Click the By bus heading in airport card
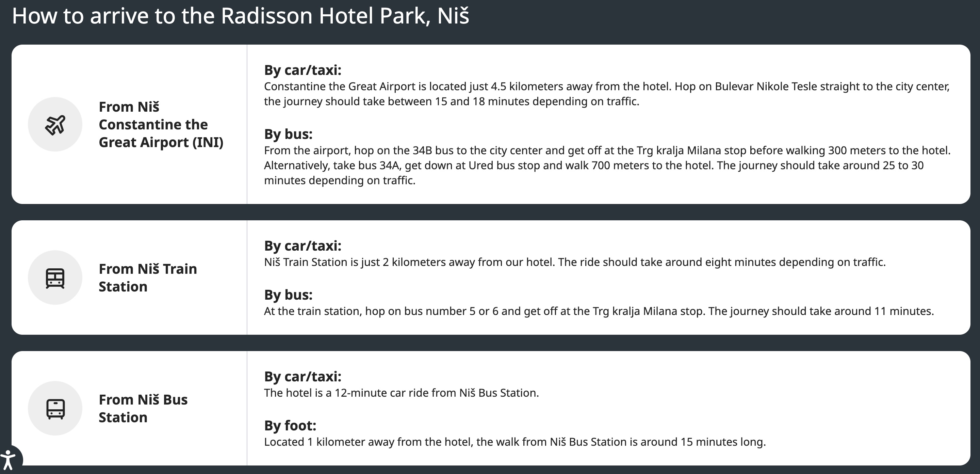 click(x=288, y=134)
